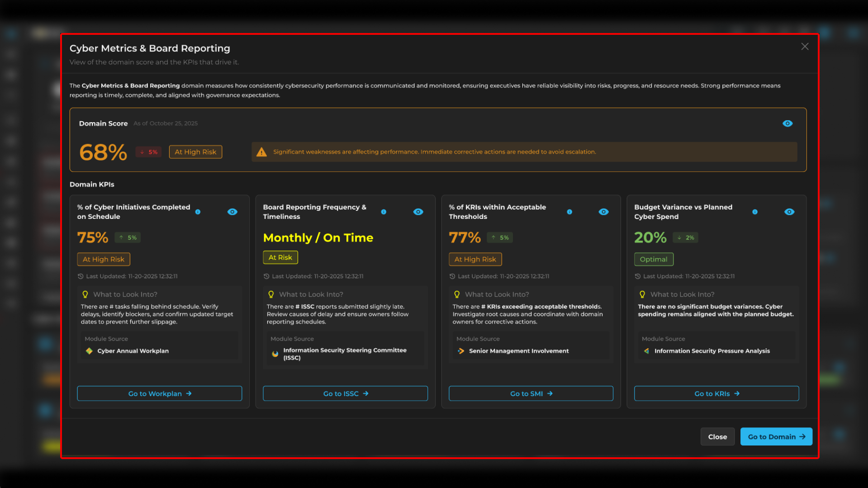Toggle visibility of Cyber Initiatives KPI card
Viewport: 868px width, 488px height.
tap(232, 212)
